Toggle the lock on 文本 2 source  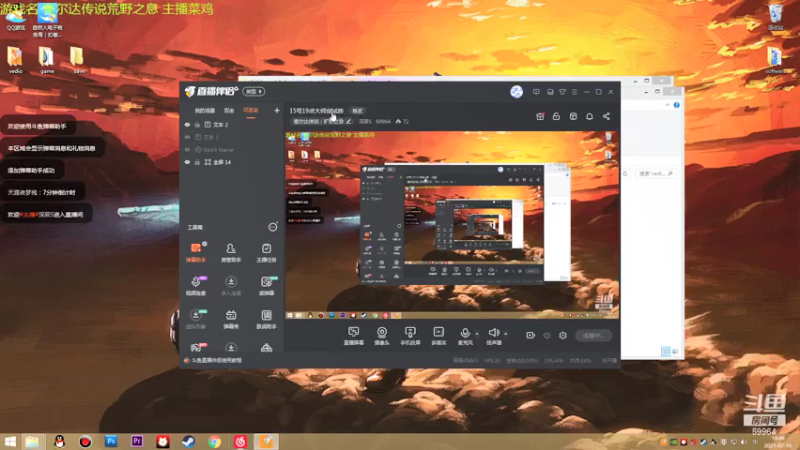coord(197,124)
